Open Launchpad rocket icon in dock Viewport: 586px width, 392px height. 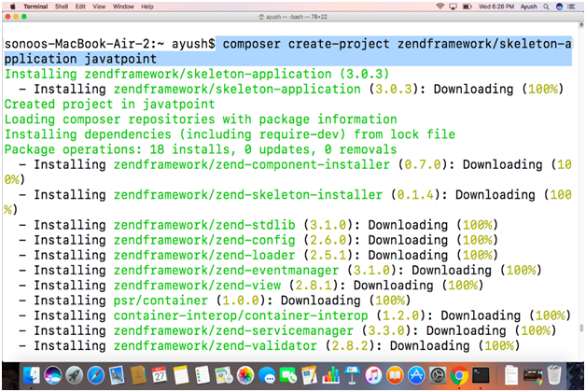click(x=75, y=375)
